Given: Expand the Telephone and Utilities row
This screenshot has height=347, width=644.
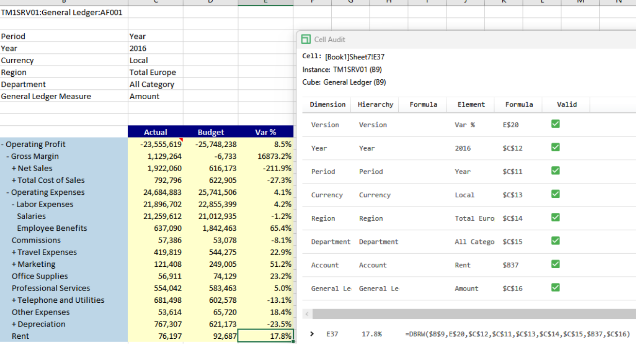Looking at the screenshot, I should point(14,300).
